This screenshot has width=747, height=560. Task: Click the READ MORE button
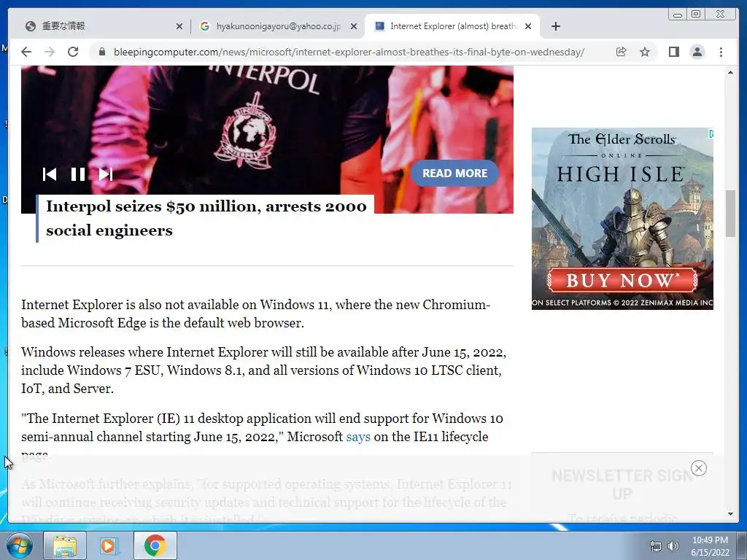[x=454, y=174]
